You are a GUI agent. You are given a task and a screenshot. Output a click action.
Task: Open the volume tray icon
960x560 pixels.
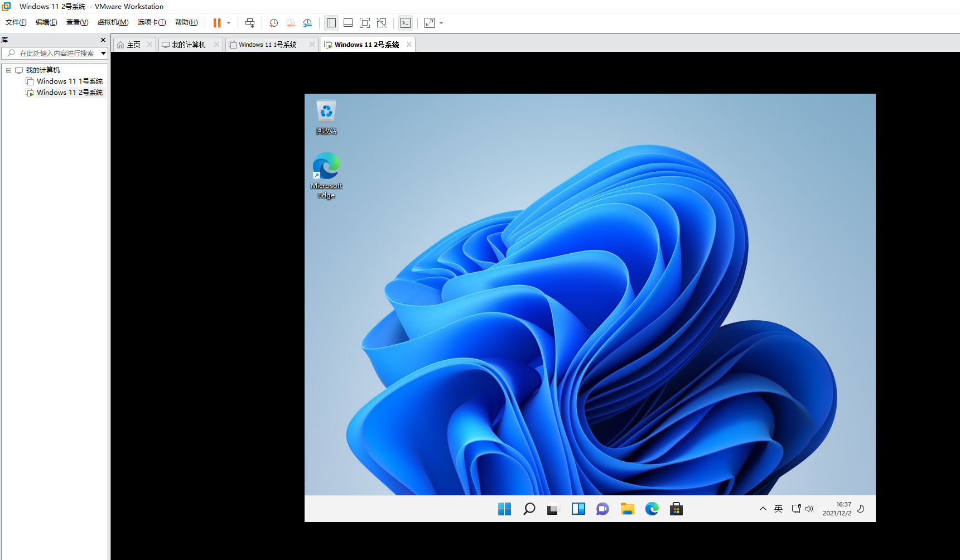pyautogui.click(x=809, y=509)
